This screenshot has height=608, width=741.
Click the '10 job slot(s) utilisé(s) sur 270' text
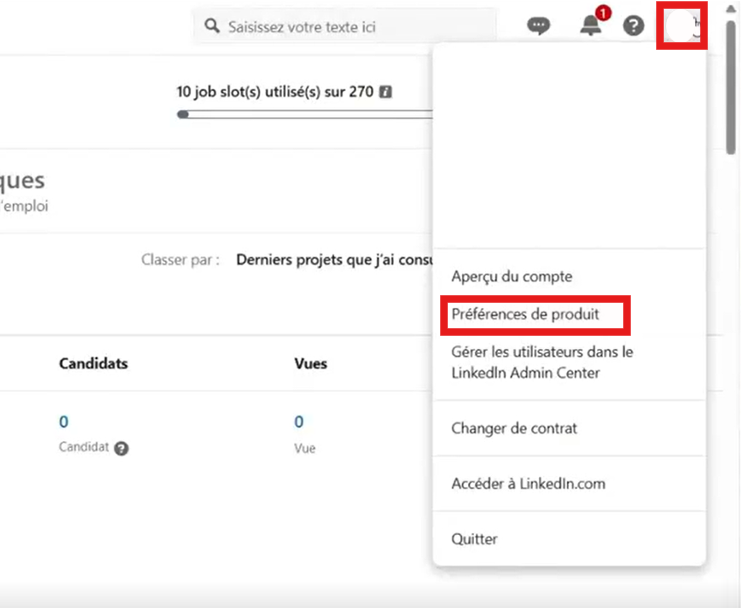[x=275, y=92]
